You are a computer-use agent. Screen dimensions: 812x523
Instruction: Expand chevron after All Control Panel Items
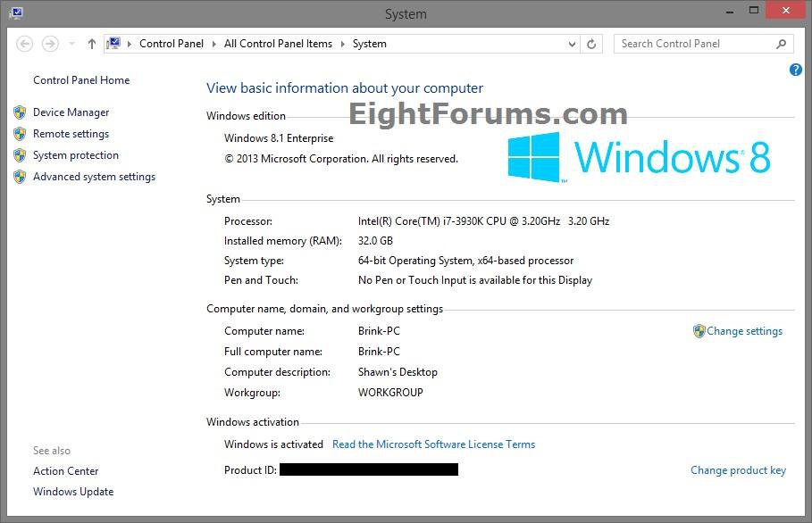pyautogui.click(x=342, y=44)
